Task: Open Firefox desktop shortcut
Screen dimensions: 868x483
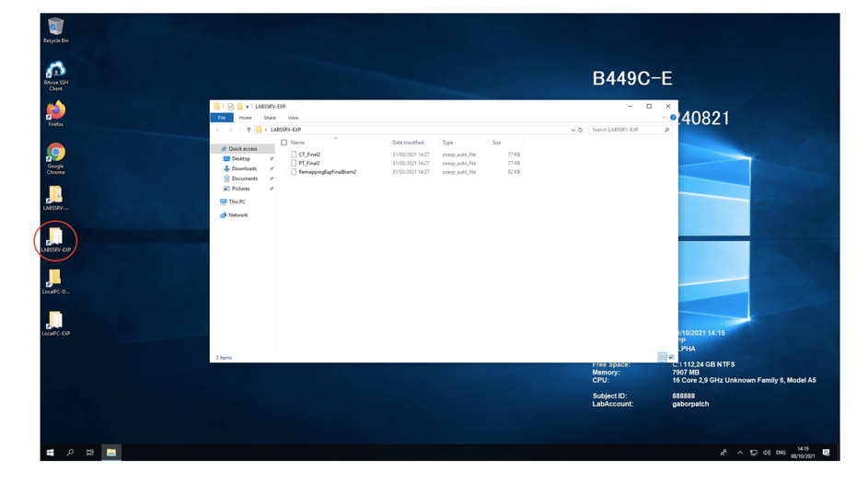Action: coord(55,114)
